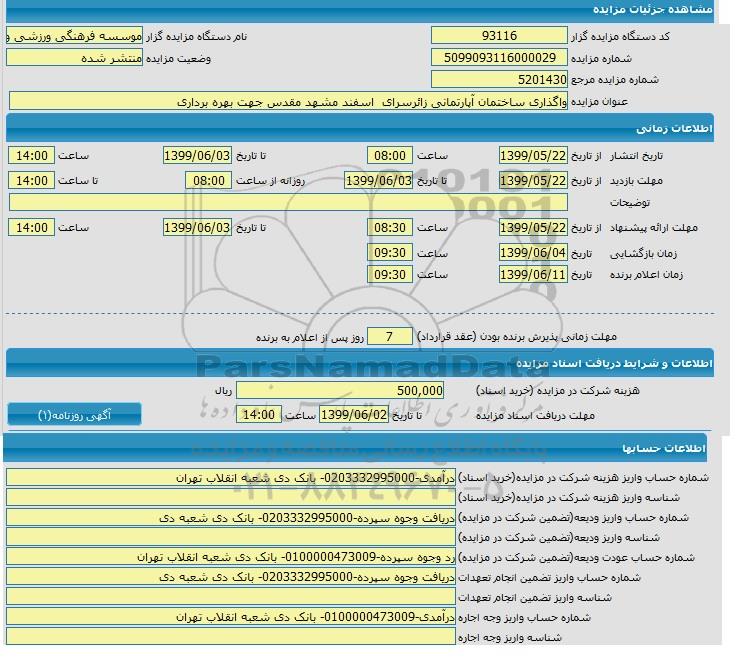Image resolution: width=745 pixels, height=667 pixels.
Task: Click empty شناسه واریز هزینه شرکت field
Action: 231,497
